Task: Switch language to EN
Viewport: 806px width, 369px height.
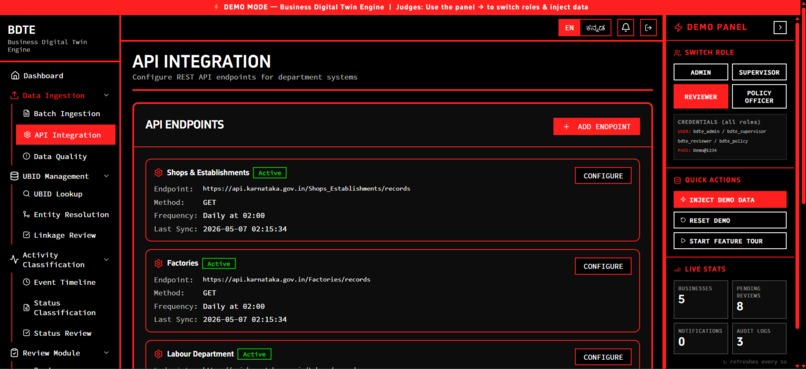Action: pos(569,28)
